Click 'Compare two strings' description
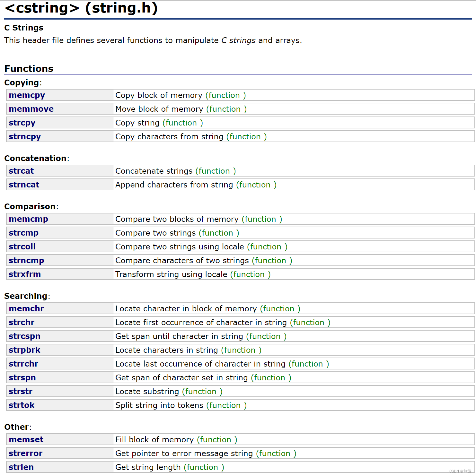The height and width of the screenshot is (476, 476). [156, 233]
